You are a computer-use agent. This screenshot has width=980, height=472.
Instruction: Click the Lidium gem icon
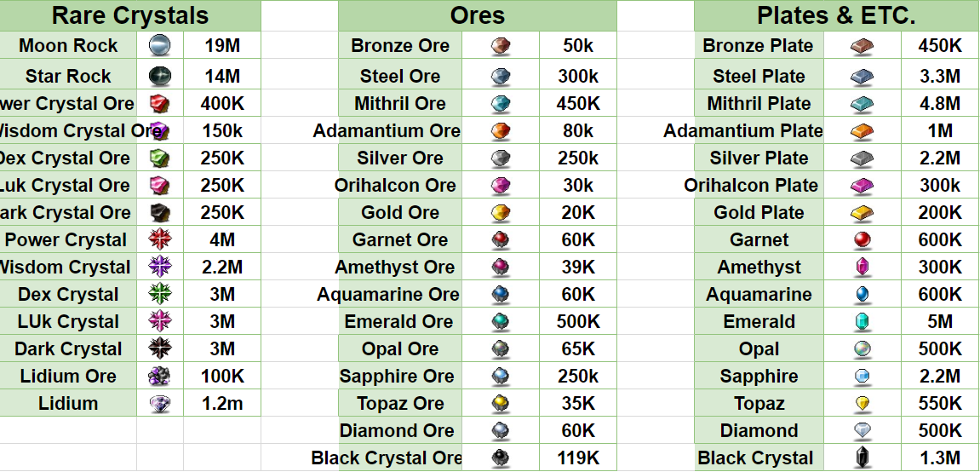[x=160, y=403]
